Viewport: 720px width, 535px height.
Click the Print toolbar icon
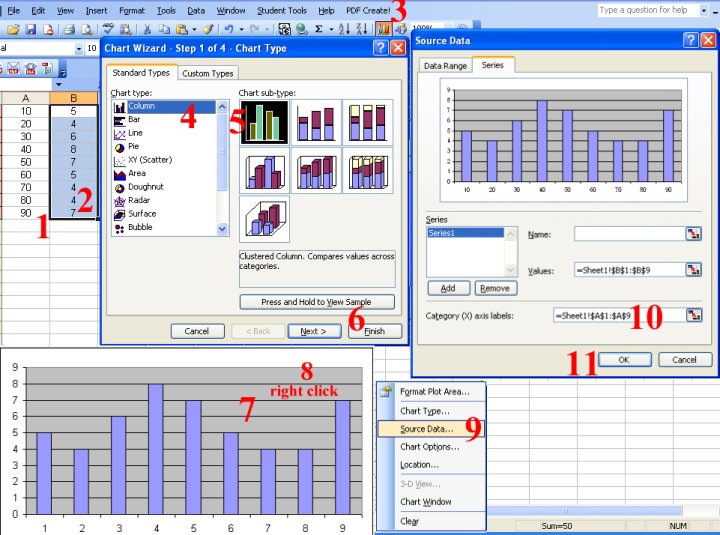click(x=69, y=30)
